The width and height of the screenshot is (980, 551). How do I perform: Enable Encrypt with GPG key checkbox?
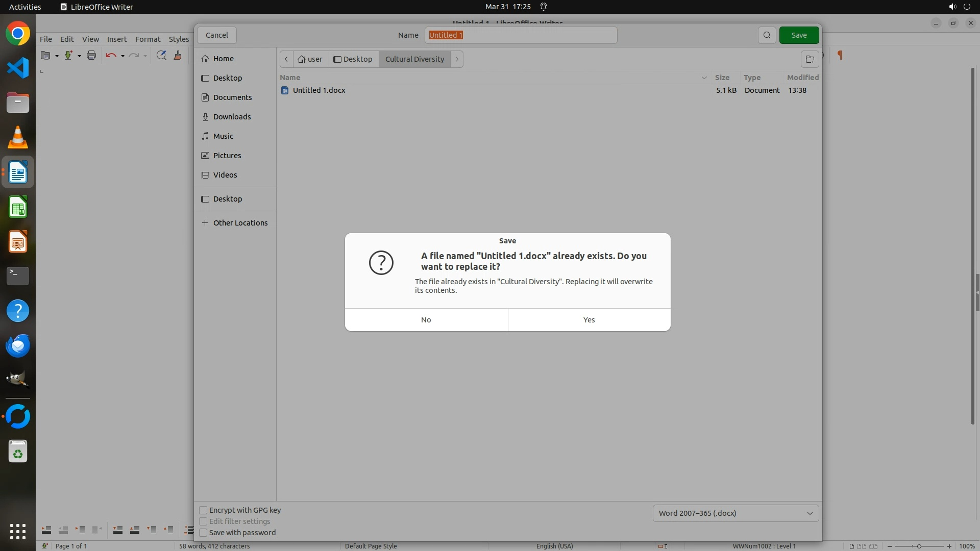(x=203, y=510)
